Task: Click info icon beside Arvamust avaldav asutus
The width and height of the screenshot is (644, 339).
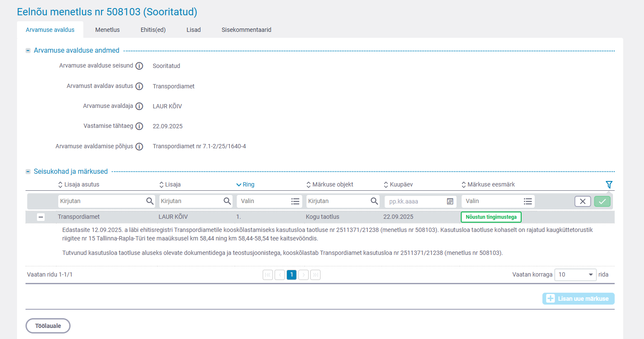Action: [x=139, y=86]
